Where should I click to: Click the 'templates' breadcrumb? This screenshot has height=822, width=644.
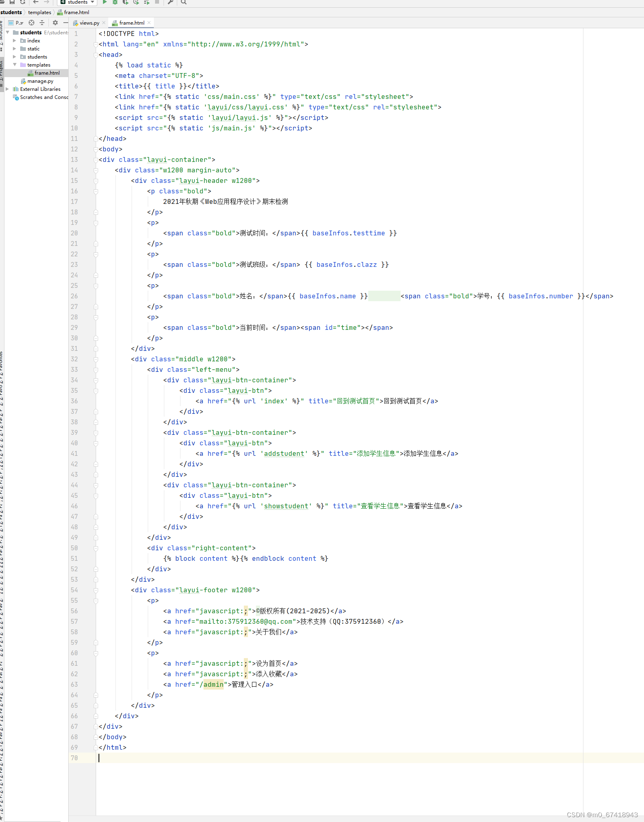(x=40, y=13)
